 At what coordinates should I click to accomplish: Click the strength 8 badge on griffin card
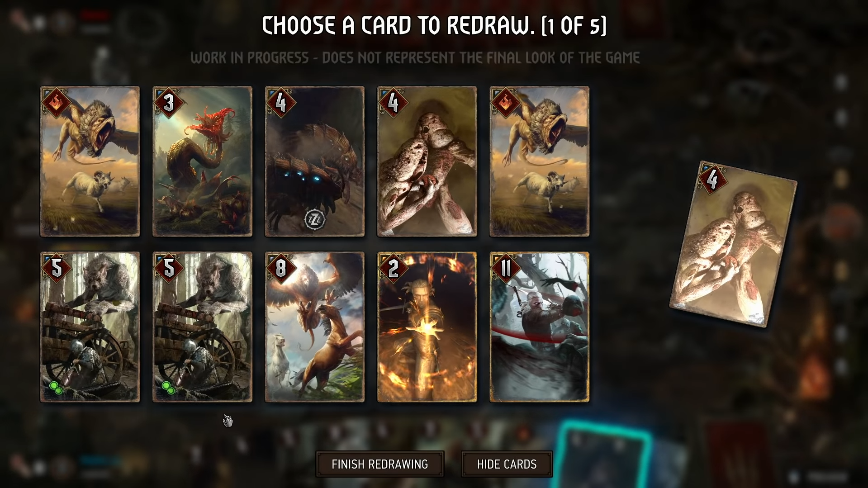tap(280, 269)
